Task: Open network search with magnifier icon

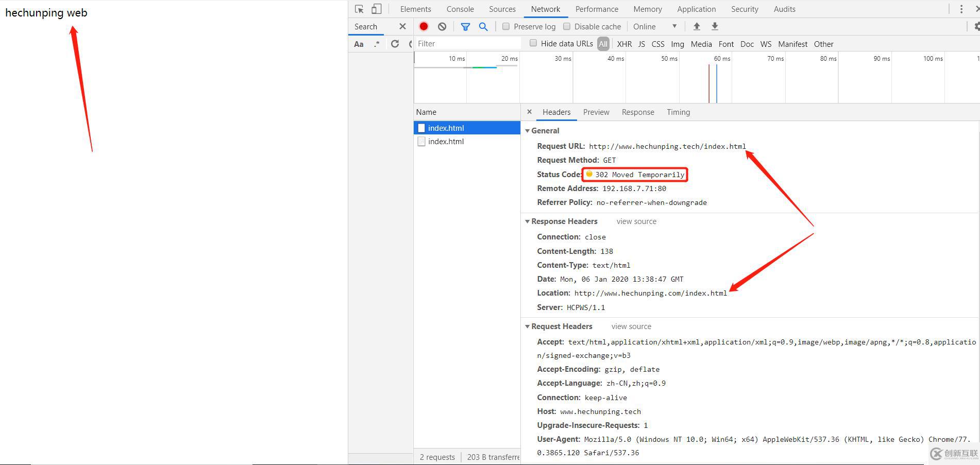Action: tap(483, 26)
